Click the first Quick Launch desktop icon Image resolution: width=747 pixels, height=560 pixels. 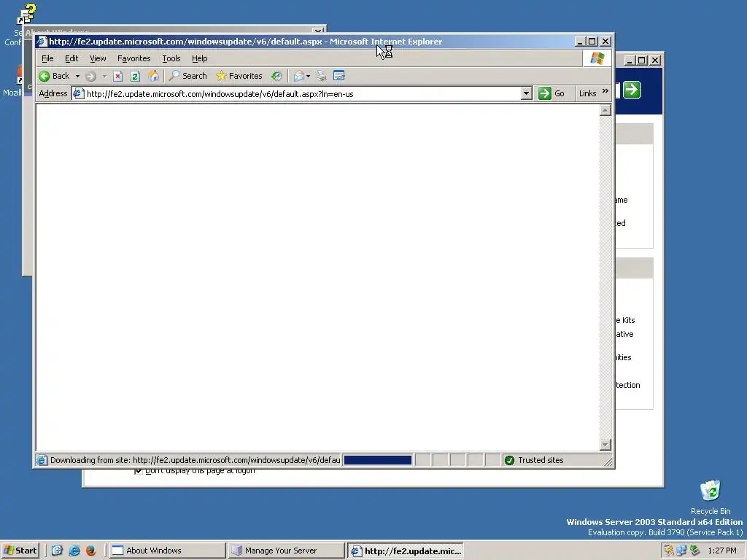pyautogui.click(x=57, y=551)
